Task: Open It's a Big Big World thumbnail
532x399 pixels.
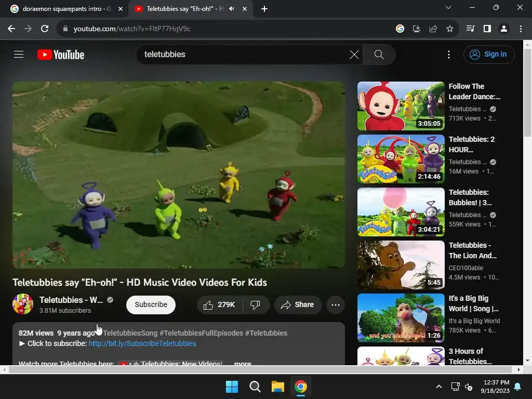Action: pos(401,317)
